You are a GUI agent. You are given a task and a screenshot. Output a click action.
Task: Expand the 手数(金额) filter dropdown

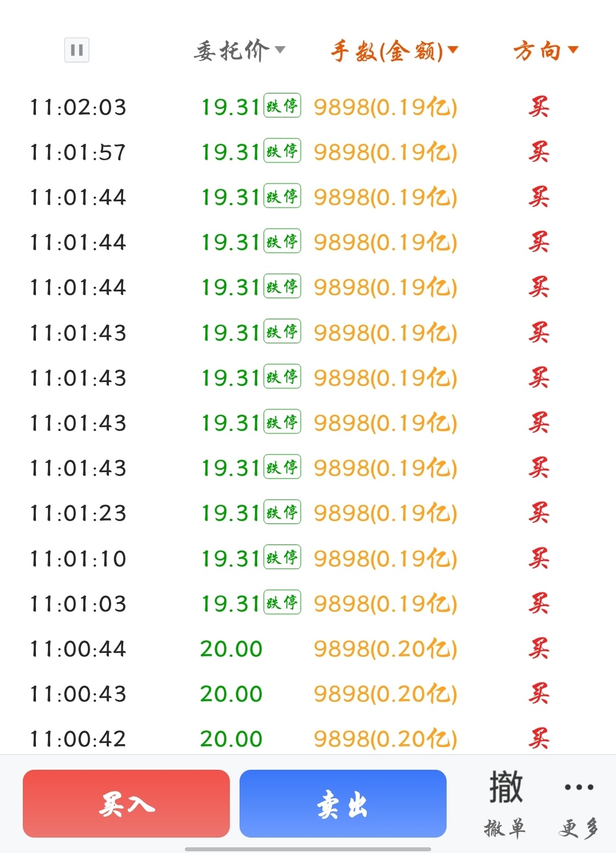[x=395, y=51]
